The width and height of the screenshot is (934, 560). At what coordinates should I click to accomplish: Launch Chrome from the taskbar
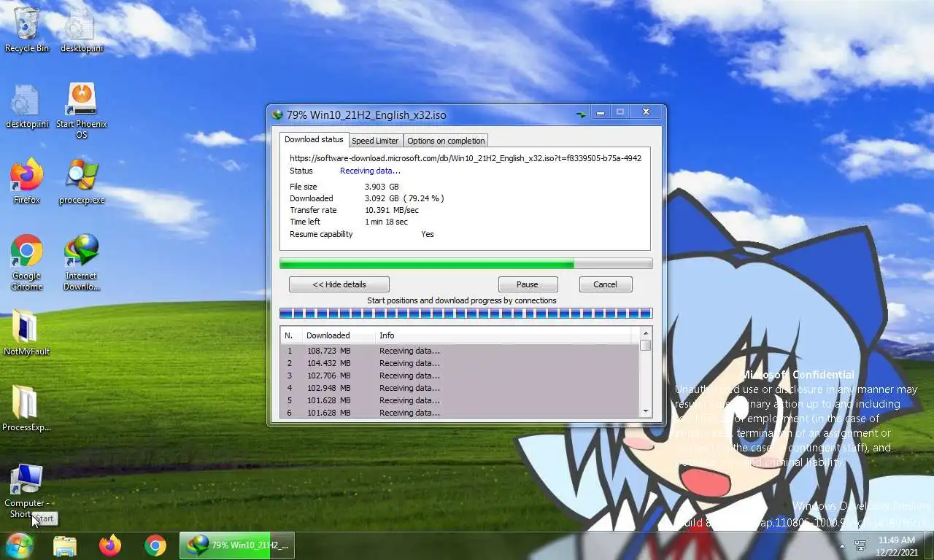click(155, 545)
